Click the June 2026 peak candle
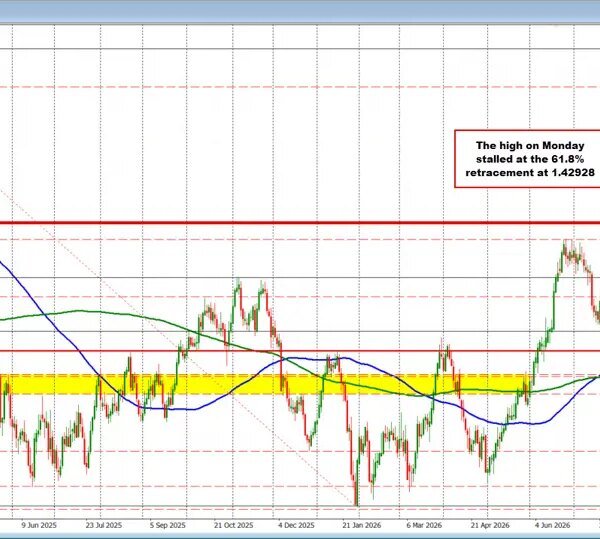The image size is (600, 539). click(x=566, y=249)
